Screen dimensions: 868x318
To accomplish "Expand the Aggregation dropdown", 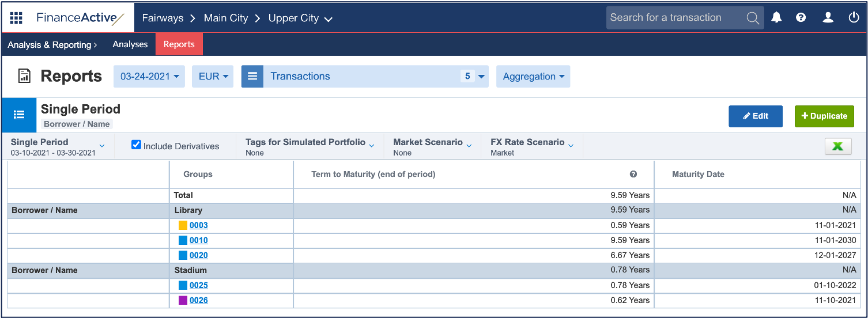I will click(533, 77).
